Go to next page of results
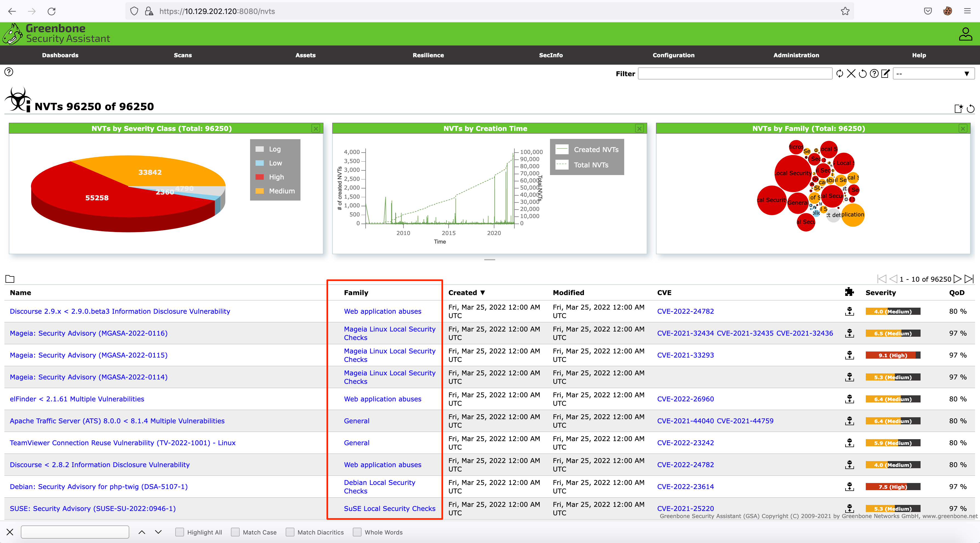This screenshot has width=980, height=543. click(x=958, y=279)
